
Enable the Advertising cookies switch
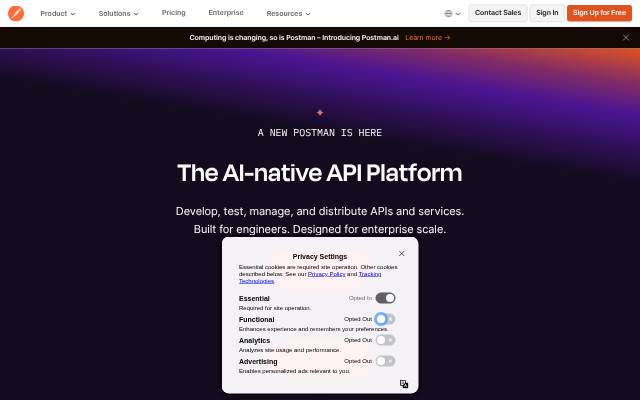click(x=385, y=361)
